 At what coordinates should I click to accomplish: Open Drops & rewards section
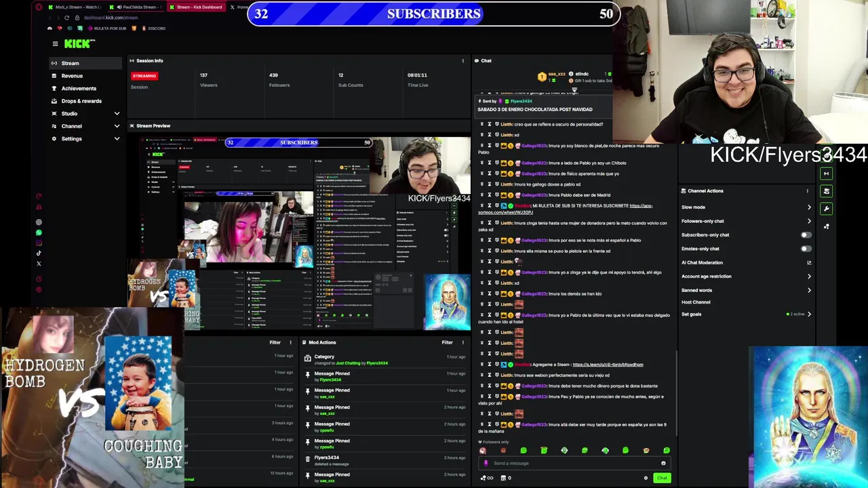coord(85,101)
